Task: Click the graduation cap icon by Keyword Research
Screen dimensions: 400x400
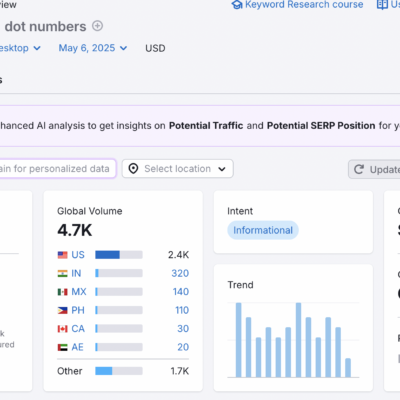Action: [237, 5]
